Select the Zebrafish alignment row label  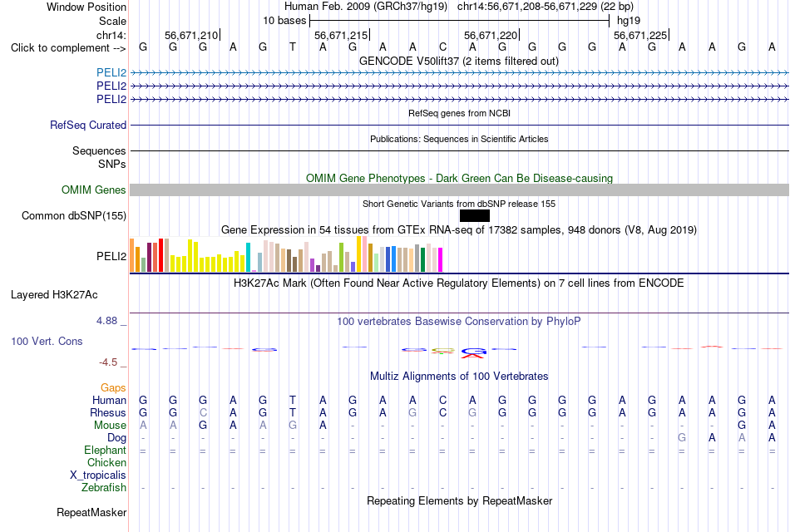click(x=104, y=488)
